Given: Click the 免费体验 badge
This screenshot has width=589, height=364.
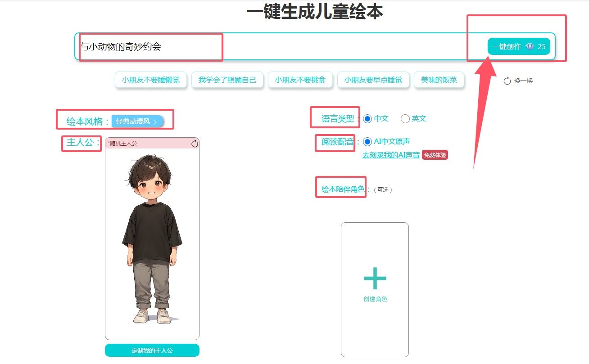Looking at the screenshot, I should tap(435, 155).
